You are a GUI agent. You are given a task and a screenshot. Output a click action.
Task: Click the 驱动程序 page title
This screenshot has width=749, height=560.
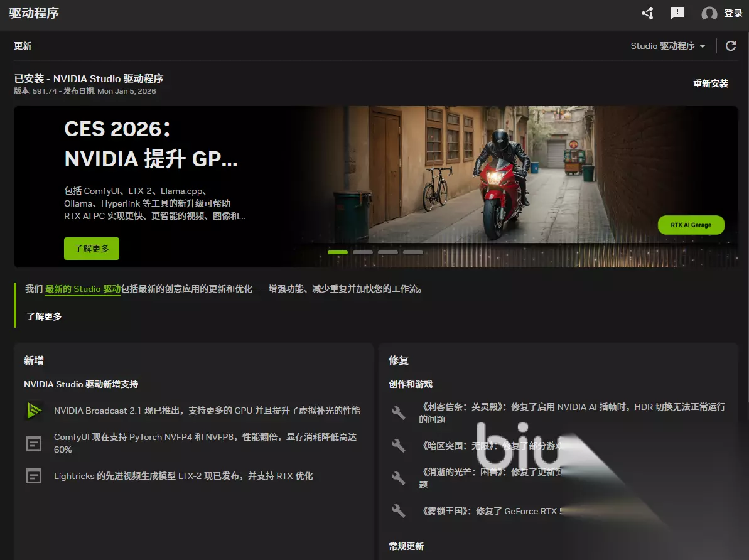pos(33,13)
